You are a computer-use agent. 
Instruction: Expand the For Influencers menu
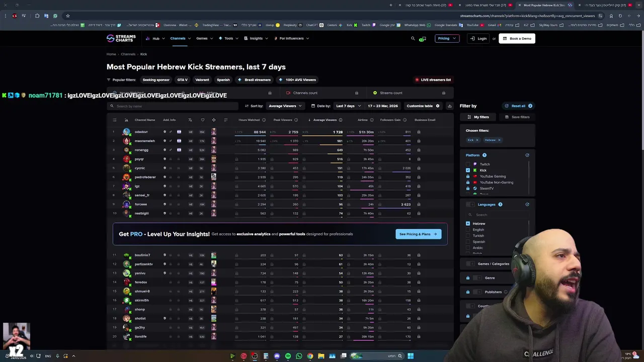pos(291,38)
